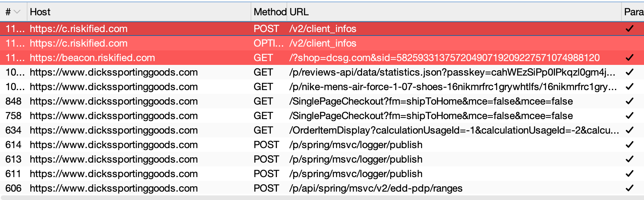The height and width of the screenshot is (200, 644).
Task: Select the GET method cell in row 758
Action: click(263, 116)
